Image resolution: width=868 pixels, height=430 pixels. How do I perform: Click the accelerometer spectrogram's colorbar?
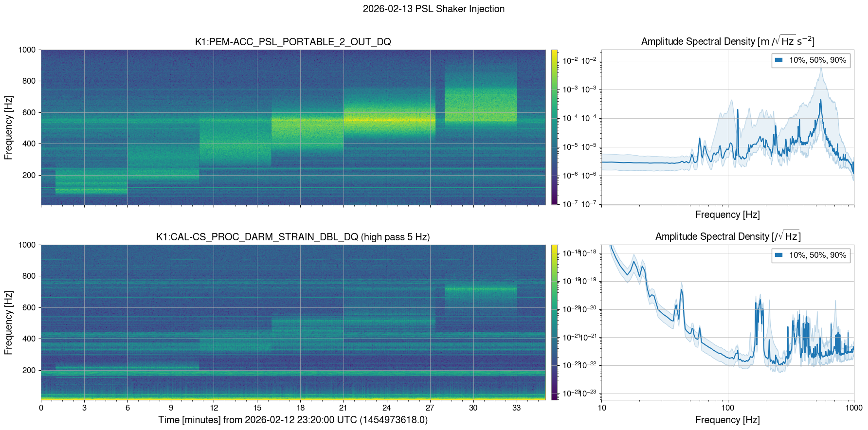(554, 127)
